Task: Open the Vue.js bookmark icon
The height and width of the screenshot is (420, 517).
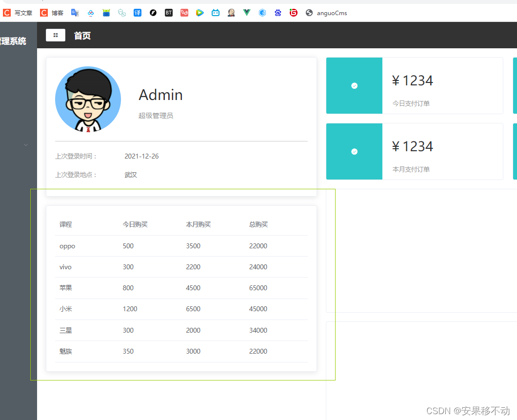Action: [246, 13]
